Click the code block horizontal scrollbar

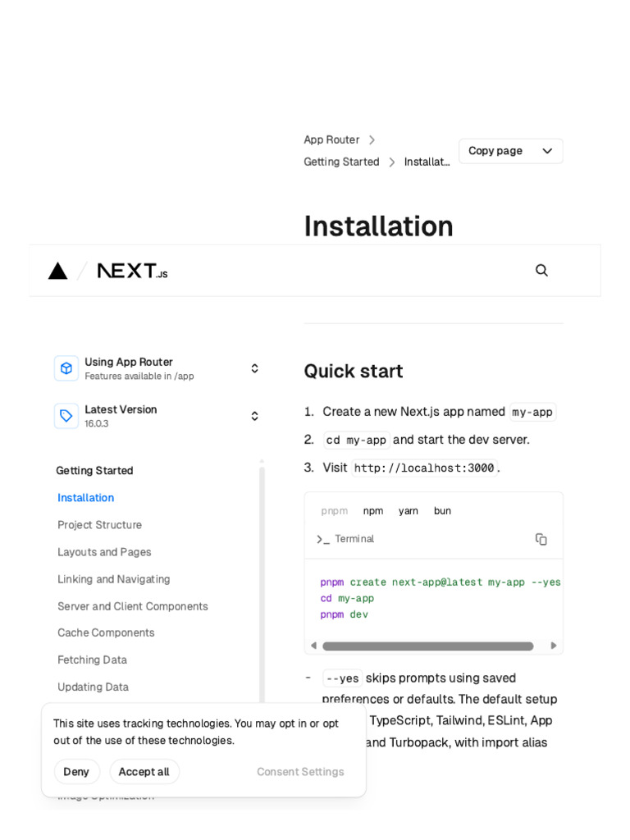tap(428, 646)
